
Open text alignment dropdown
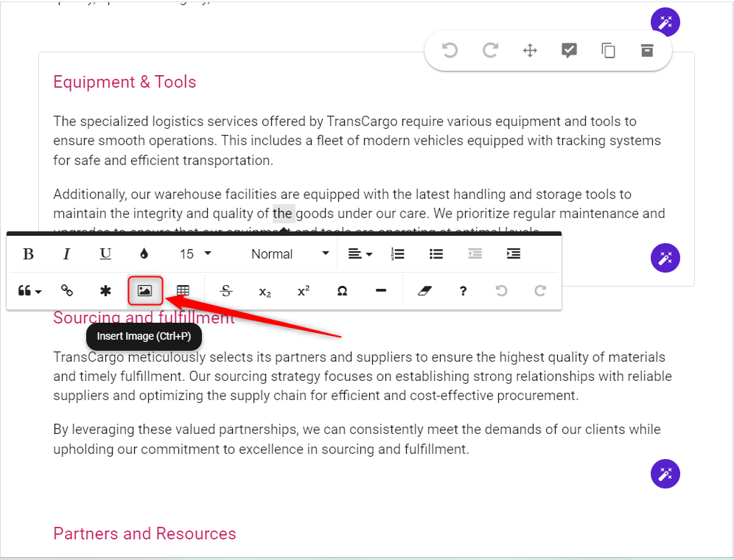pyautogui.click(x=360, y=253)
